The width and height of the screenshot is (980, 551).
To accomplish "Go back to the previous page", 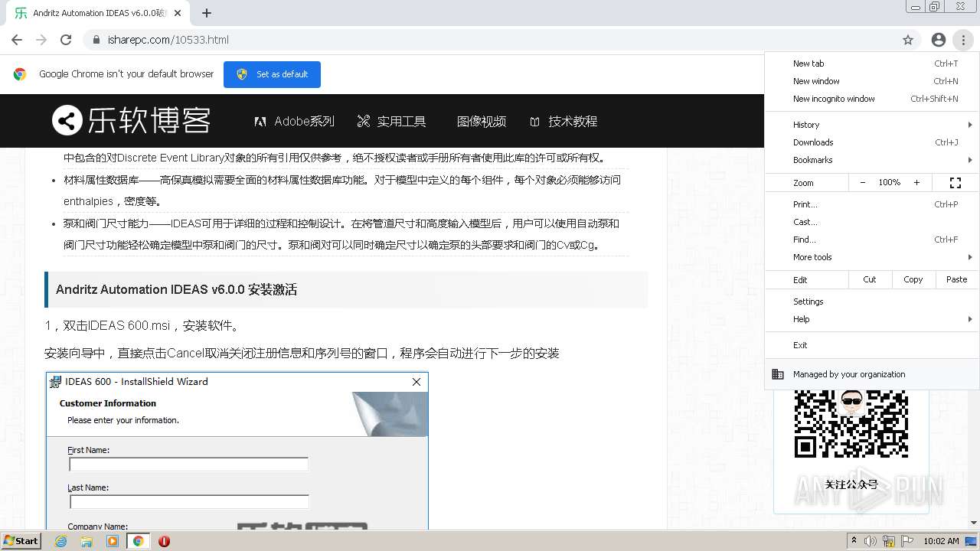I will (17, 40).
